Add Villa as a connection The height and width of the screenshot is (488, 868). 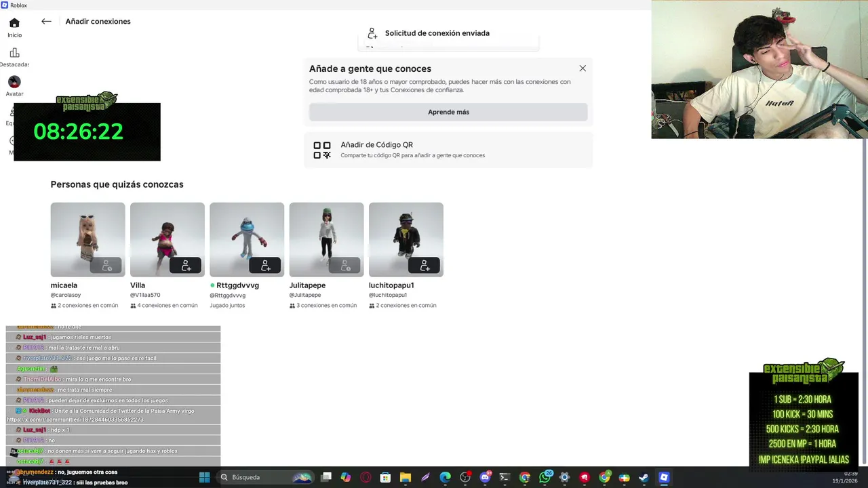point(186,266)
